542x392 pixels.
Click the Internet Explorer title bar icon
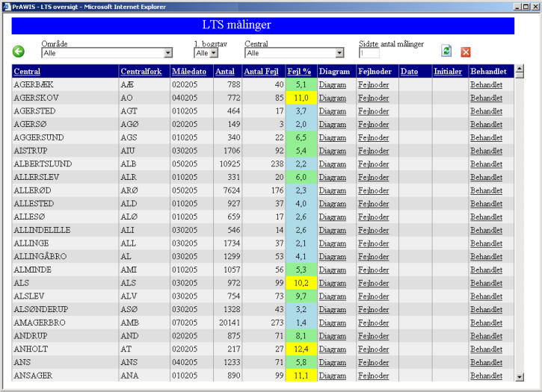[6, 7]
